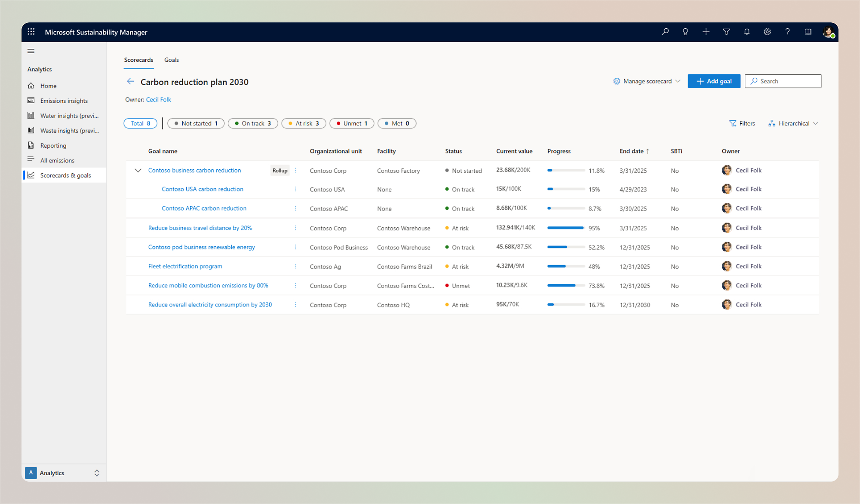Viewport: 860px width, 504px height.
Task: Open Reporting in sidebar
Action: point(64,146)
